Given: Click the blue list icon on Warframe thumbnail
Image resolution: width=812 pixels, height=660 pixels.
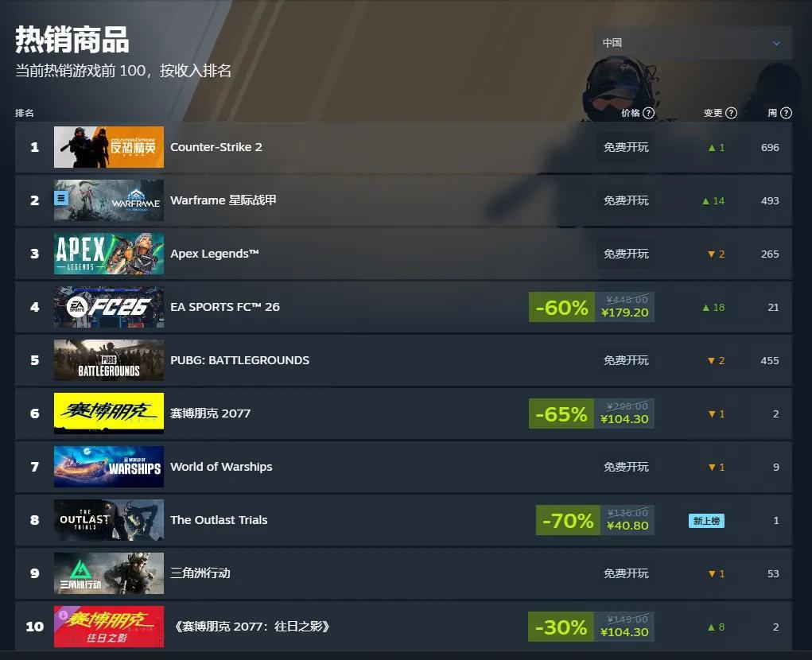Looking at the screenshot, I should click(x=61, y=198).
